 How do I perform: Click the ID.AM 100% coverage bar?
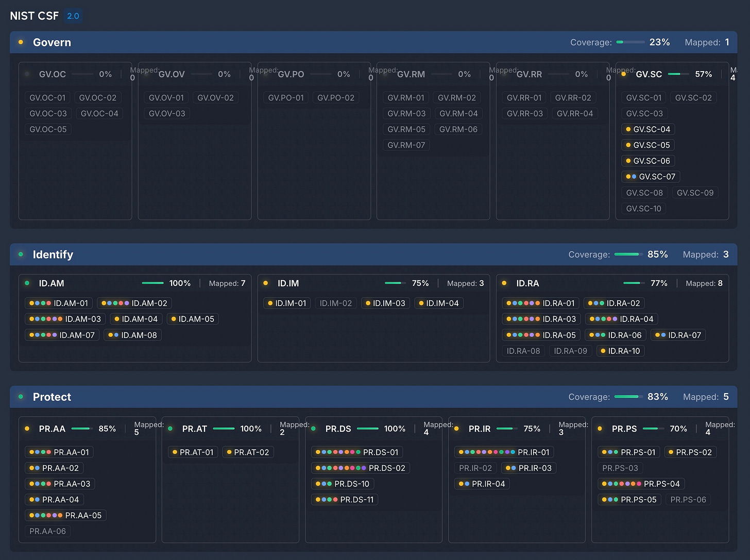(153, 283)
